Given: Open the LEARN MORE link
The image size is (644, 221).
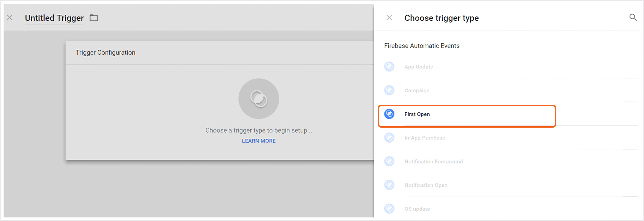Looking at the screenshot, I should tap(258, 141).
